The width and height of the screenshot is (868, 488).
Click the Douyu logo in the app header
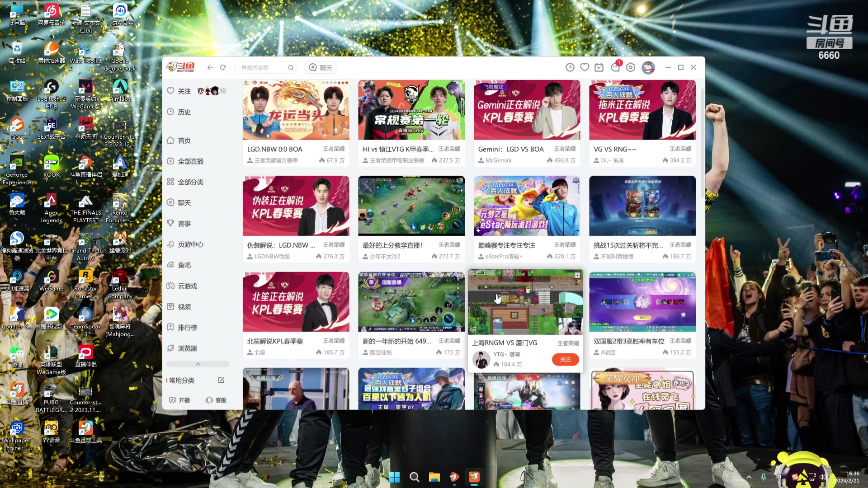point(181,67)
